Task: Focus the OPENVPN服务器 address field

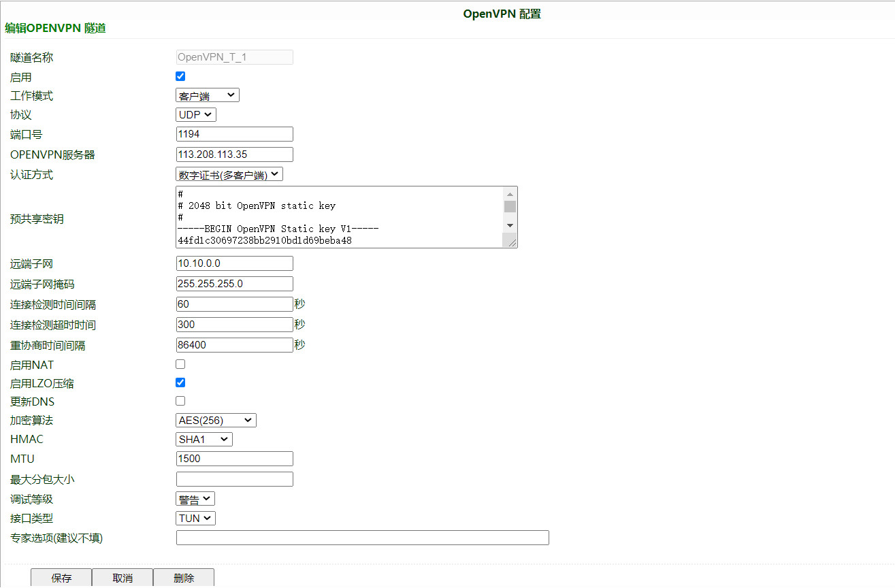Action: tap(234, 154)
